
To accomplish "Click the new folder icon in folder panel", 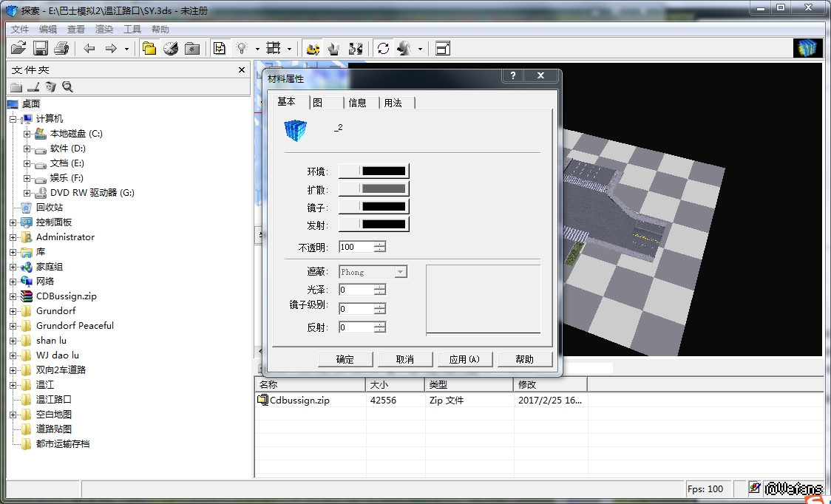I will pyautogui.click(x=16, y=87).
